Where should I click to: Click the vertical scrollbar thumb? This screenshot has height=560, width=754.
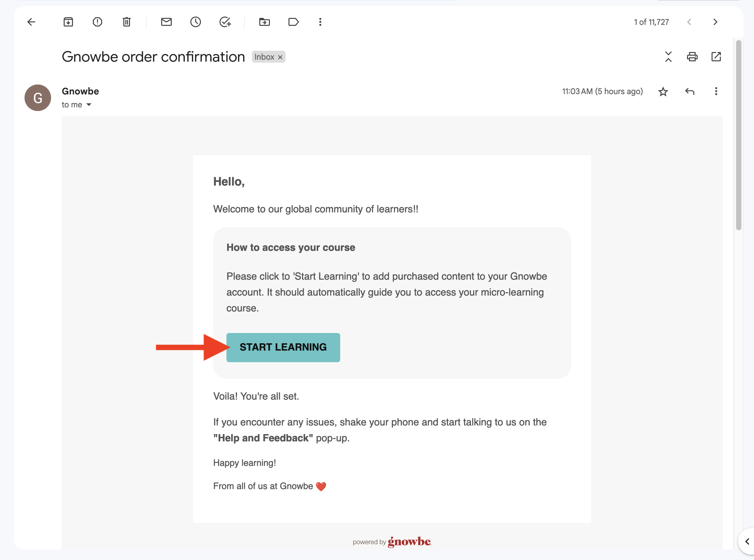click(x=738, y=135)
